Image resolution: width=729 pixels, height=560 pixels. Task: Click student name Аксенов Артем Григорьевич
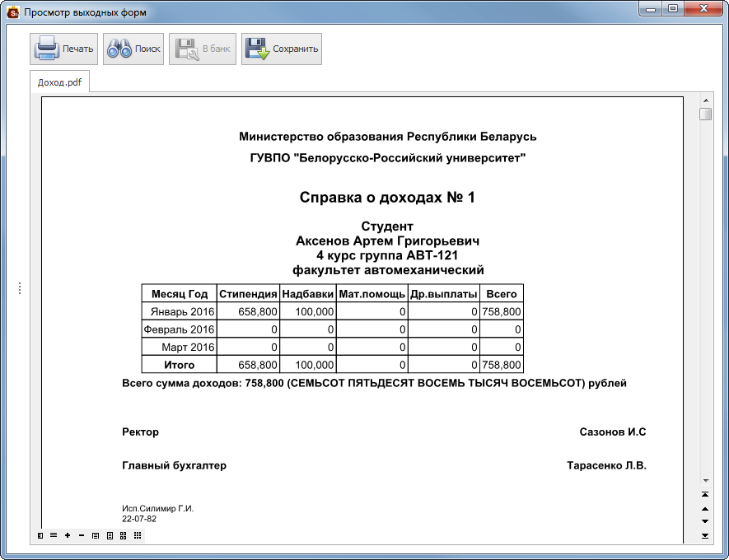coord(387,240)
